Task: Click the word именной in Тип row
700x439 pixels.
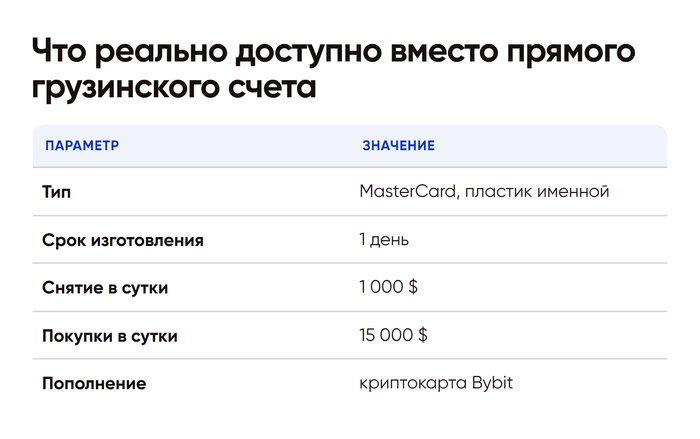Action: 573,192
